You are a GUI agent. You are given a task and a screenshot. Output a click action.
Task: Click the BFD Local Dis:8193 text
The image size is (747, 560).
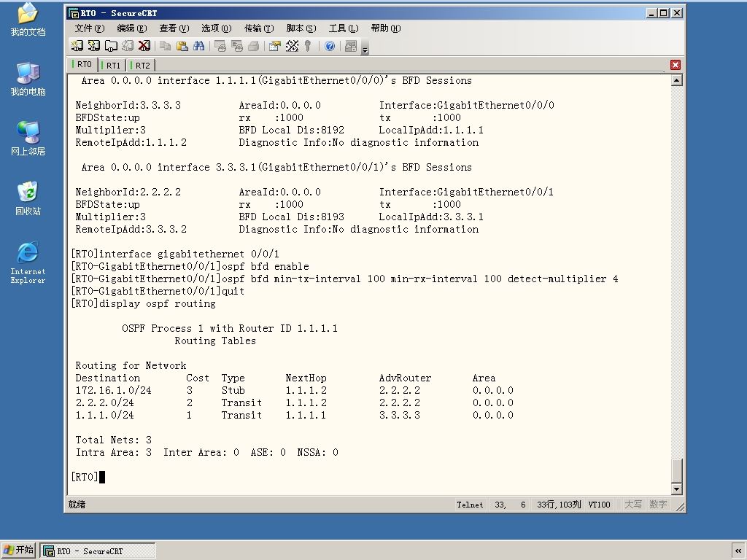pyautogui.click(x=291, y=217)
